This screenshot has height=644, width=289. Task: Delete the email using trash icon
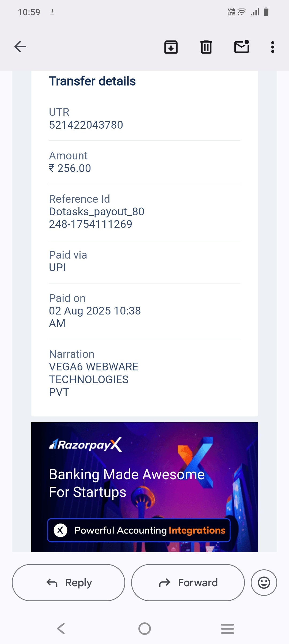pos(206,47)
